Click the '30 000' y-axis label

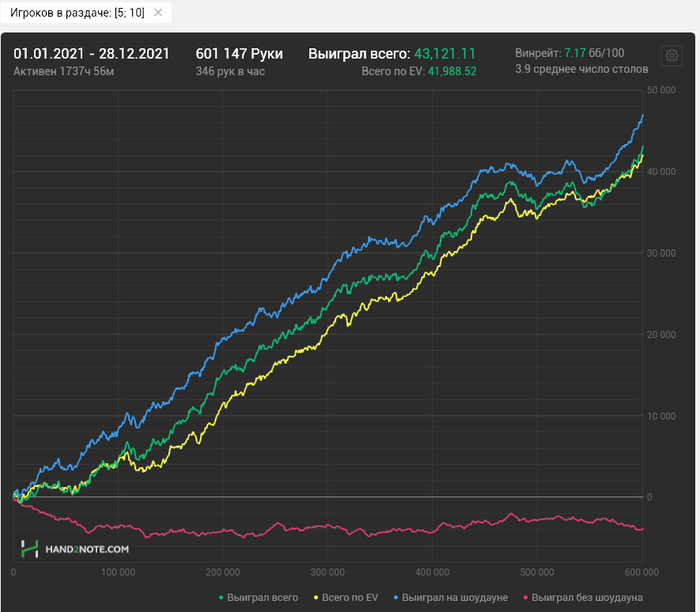click(x=662, y=253)
